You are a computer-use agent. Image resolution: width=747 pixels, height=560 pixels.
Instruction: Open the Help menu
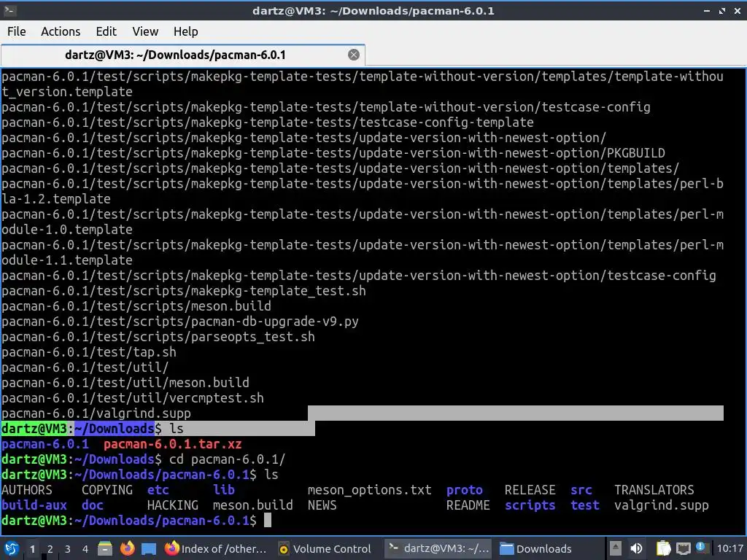point(186,31)
